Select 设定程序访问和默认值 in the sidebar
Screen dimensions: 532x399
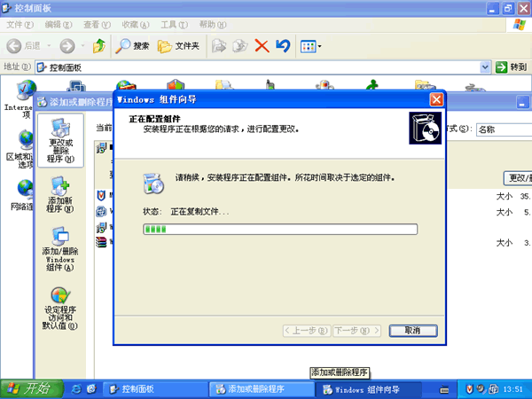60,309
